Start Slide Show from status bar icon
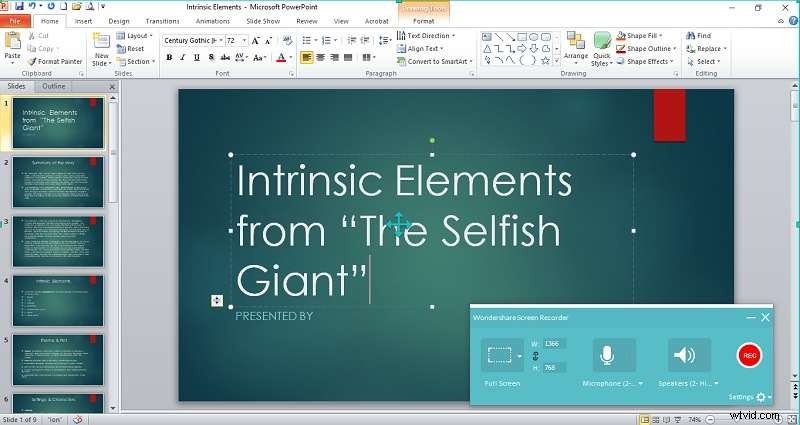The image size is (800, 425). point(679,419)
